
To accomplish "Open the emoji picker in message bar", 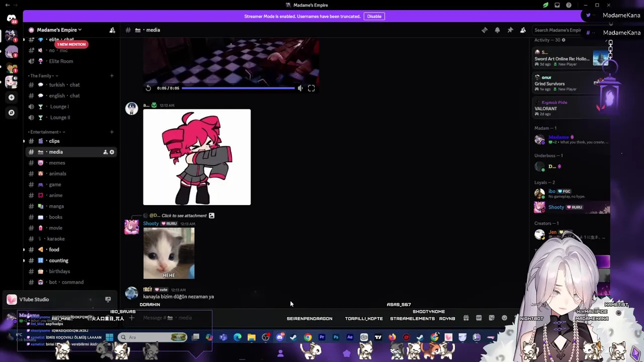I will (505, 318).
